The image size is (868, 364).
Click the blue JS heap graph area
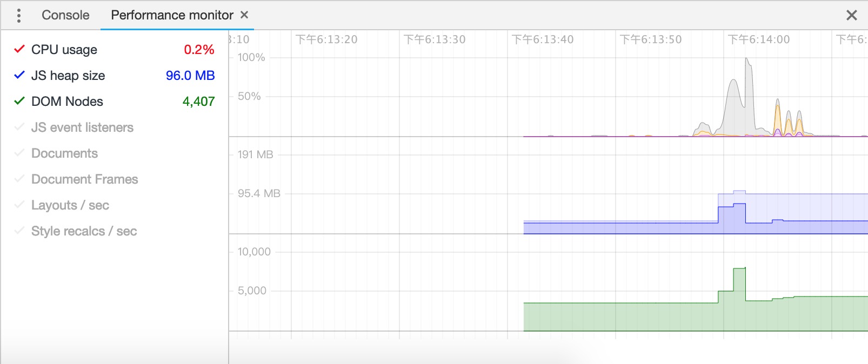click(695, 227)
